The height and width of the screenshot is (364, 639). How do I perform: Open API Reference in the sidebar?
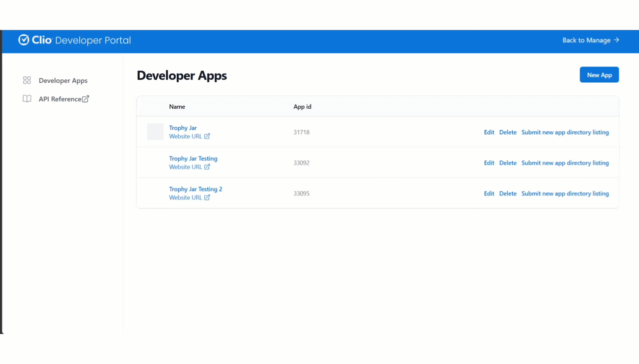coord(60,99)
